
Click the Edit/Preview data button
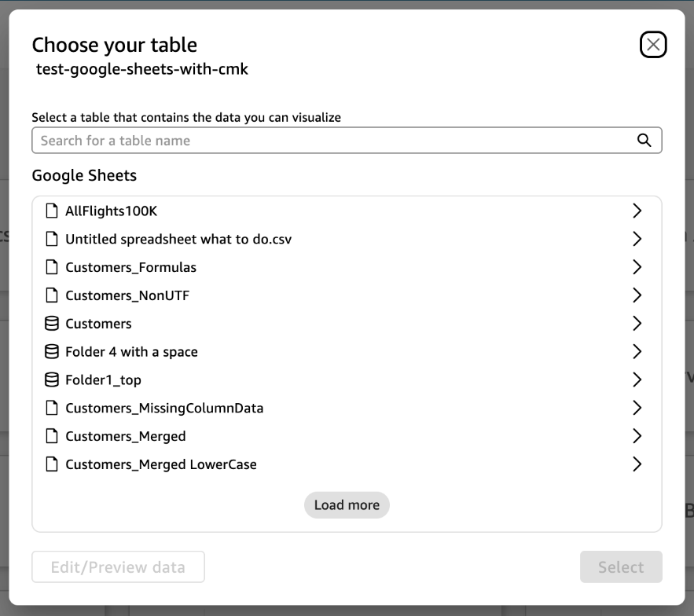pyautogui.click(x=118, y=567)
